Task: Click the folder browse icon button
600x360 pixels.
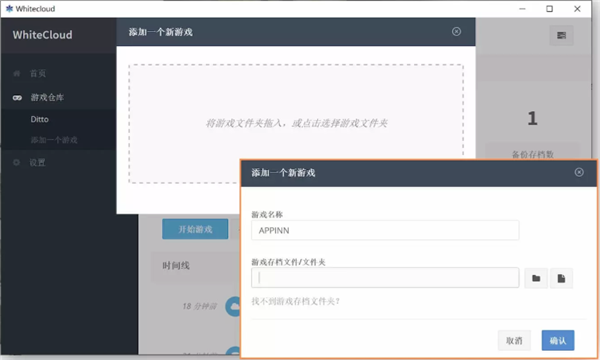Action: 536,278
